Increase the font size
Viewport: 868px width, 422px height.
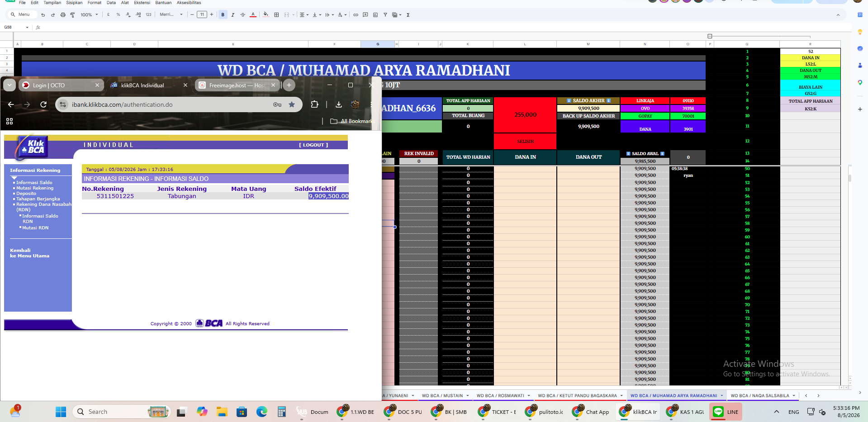click(x=212, y=15)
